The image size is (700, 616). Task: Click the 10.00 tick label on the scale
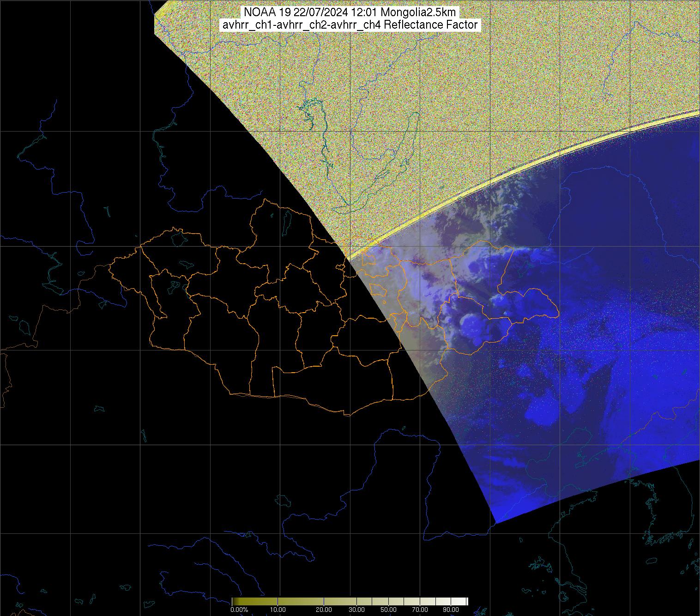point(278,610)
